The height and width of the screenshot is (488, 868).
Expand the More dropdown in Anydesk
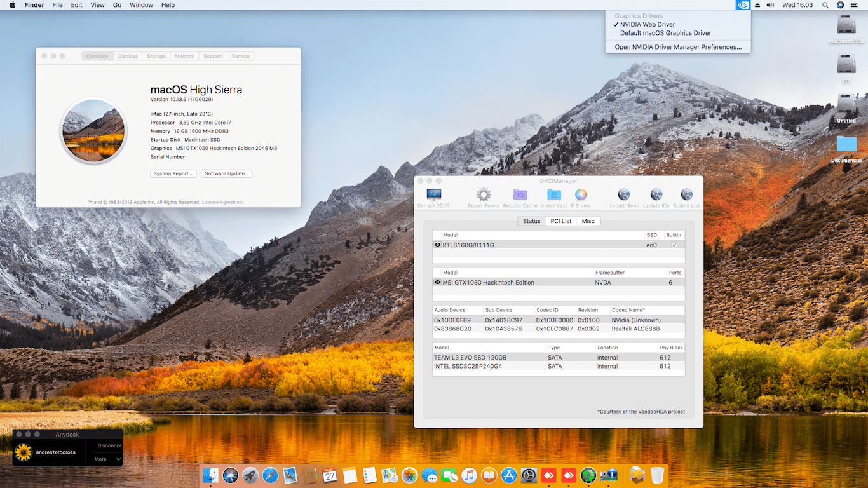click(107, 459)
